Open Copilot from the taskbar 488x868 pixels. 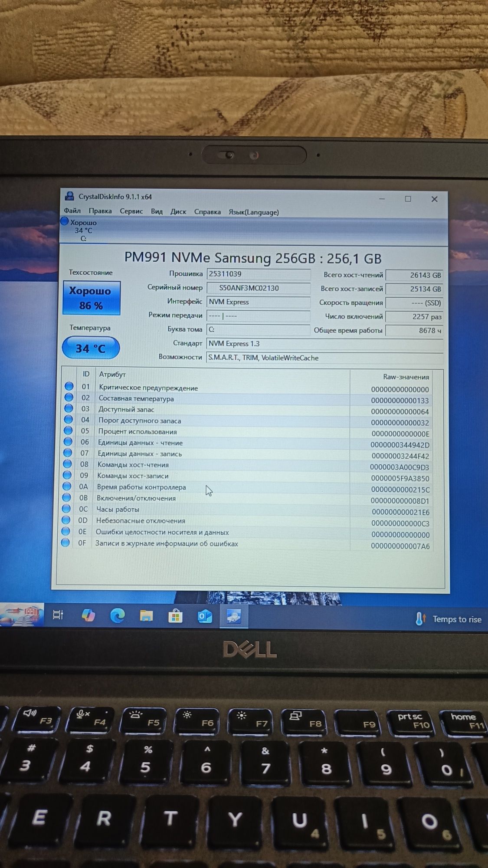(88, 615)
